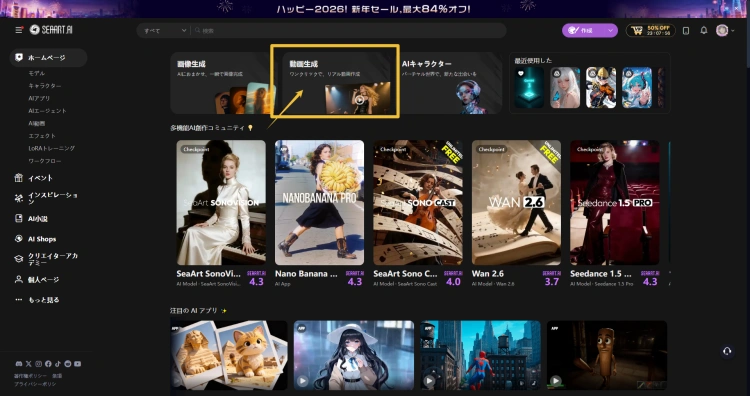Click the mobile device icon in header
Image resolution: width=750 pixels, height=396 pixels.
pyautogui.click(x=686, y=30)
